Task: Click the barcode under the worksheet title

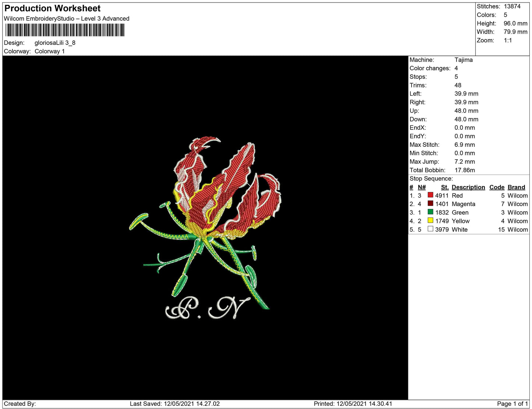Action: 65,30
